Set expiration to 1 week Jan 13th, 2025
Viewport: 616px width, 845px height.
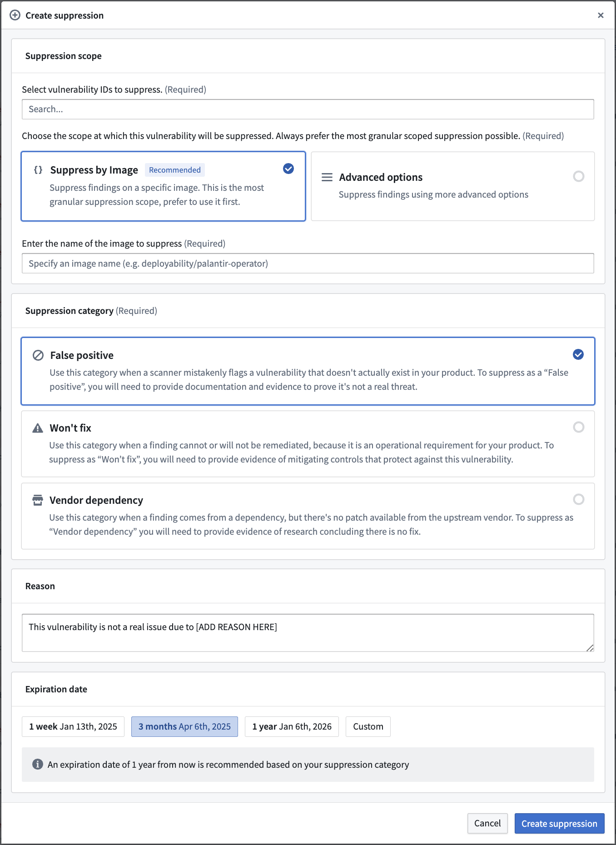point(73,726)
